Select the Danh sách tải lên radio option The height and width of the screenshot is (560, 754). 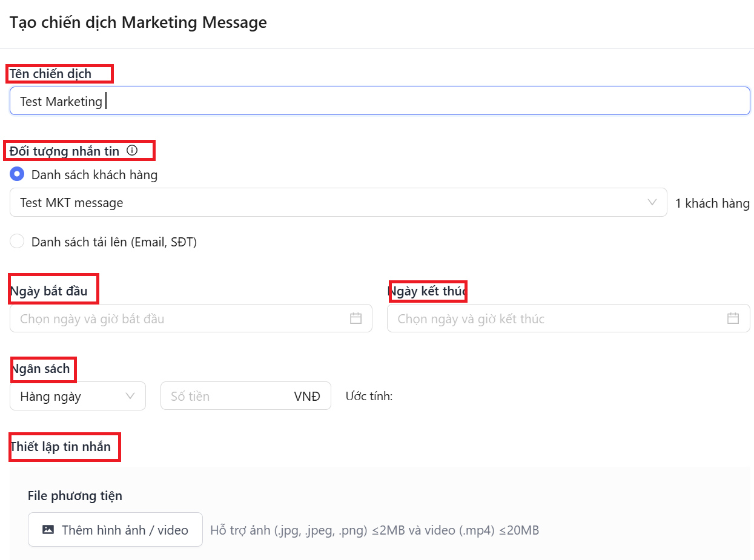[18, 242]
